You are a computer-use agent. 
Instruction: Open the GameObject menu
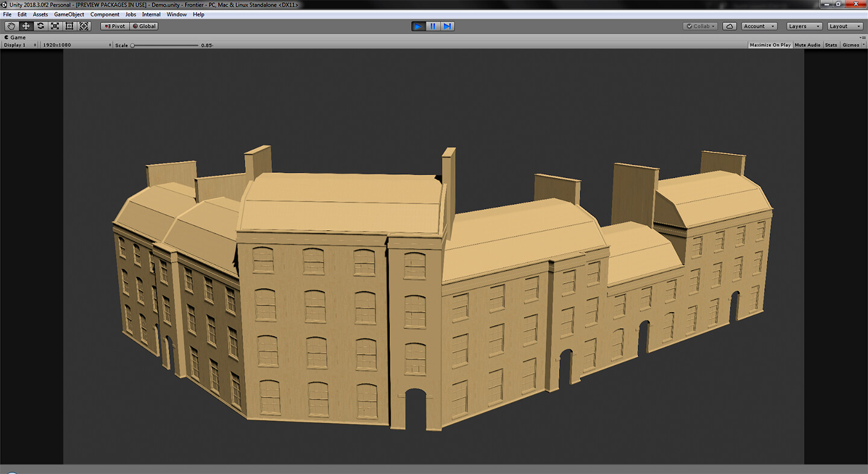pyautogui.click(x=68, y=14)
